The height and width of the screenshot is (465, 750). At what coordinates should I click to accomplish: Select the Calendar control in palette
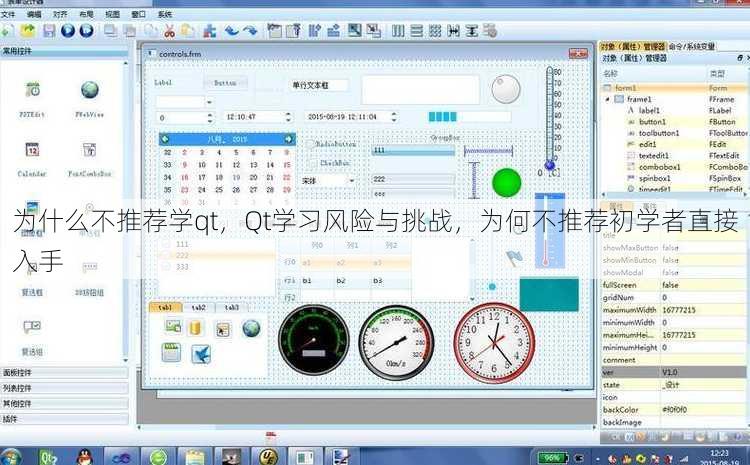[32, 159]
